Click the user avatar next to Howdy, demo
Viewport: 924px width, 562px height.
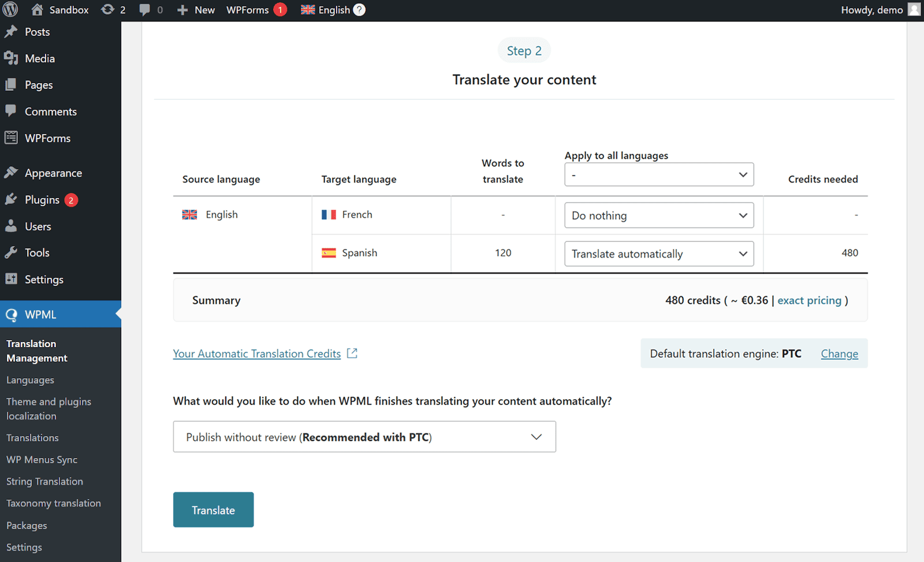[x=913, y=9]
